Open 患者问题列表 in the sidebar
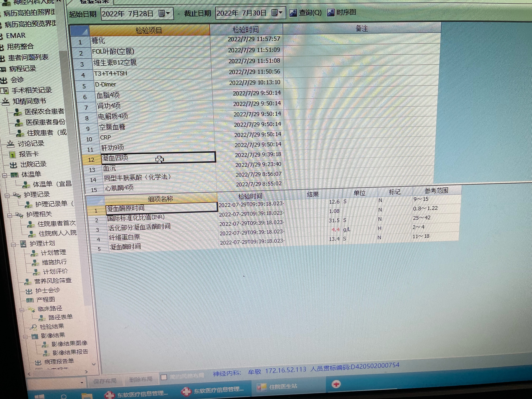The height and width of the screenshot is (399, 532). point(28,58)
